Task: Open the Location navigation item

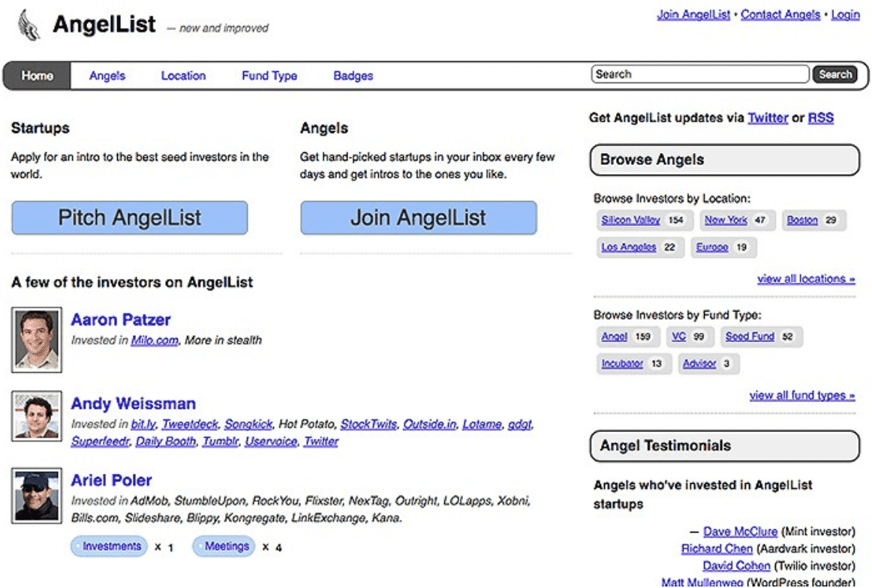Action: click(x=183, y=75)
